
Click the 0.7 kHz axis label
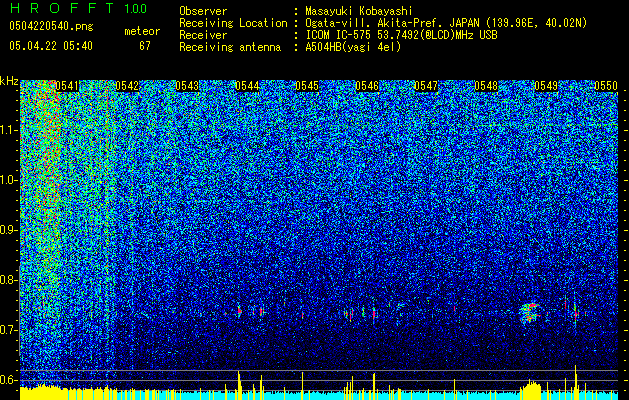click(x=9, y=330)
